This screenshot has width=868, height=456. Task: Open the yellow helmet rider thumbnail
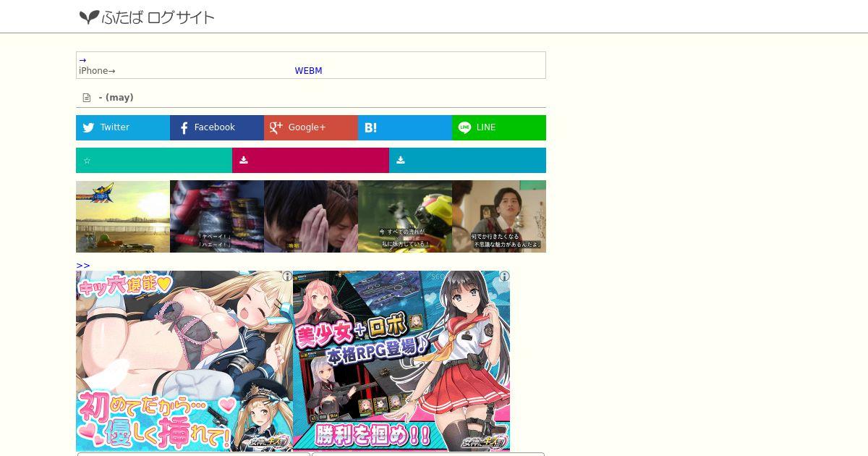click(x=405, y=216)
